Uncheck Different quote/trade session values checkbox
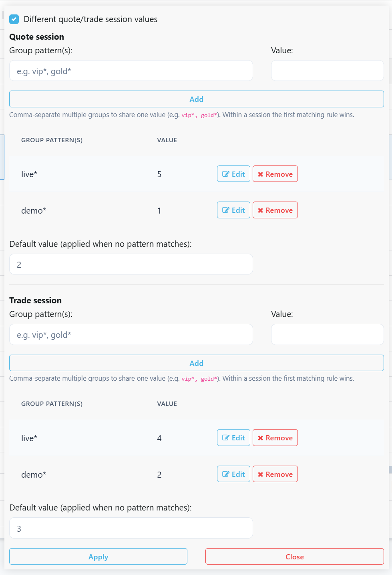 point(14,19)
